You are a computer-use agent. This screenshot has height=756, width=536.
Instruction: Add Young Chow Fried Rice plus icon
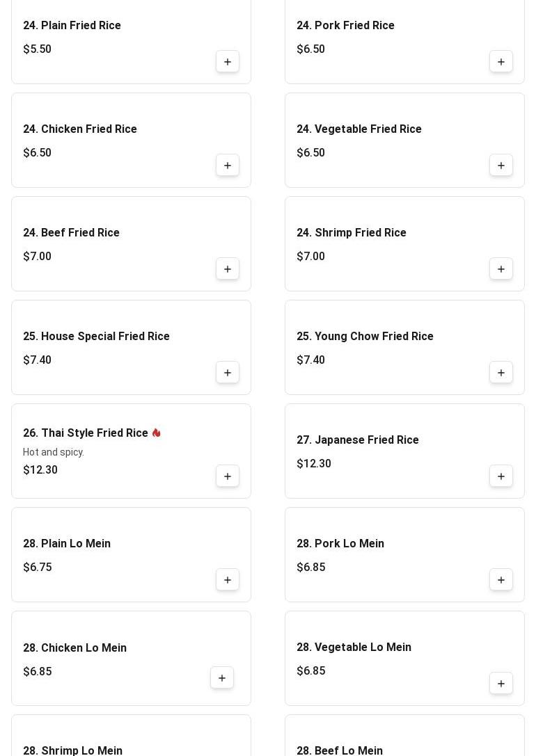click(x=500, y=373)
